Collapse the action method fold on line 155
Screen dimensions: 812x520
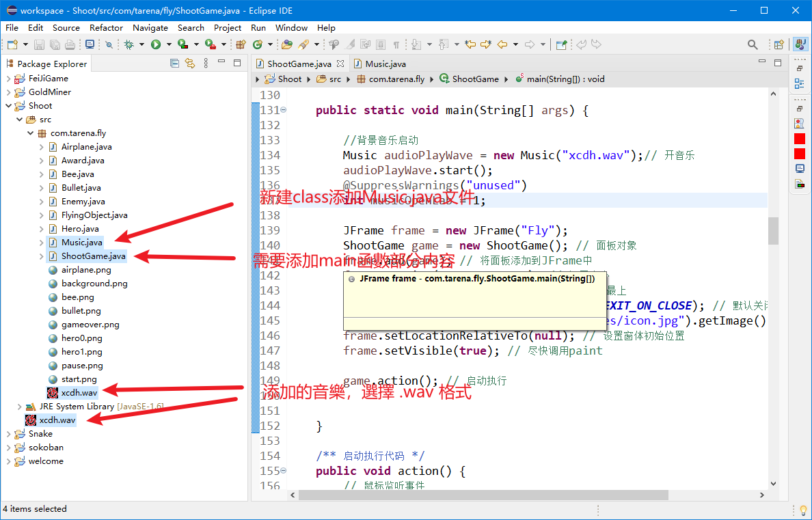283,471
